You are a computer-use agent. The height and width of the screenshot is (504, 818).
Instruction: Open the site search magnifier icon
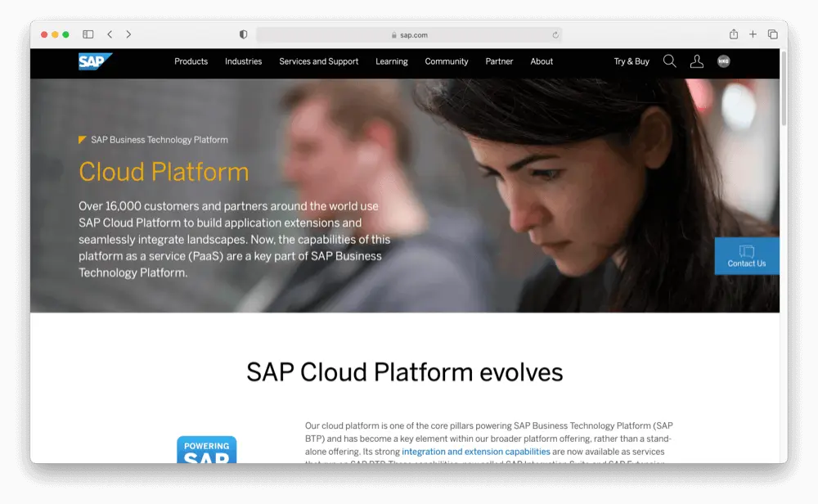669,61
